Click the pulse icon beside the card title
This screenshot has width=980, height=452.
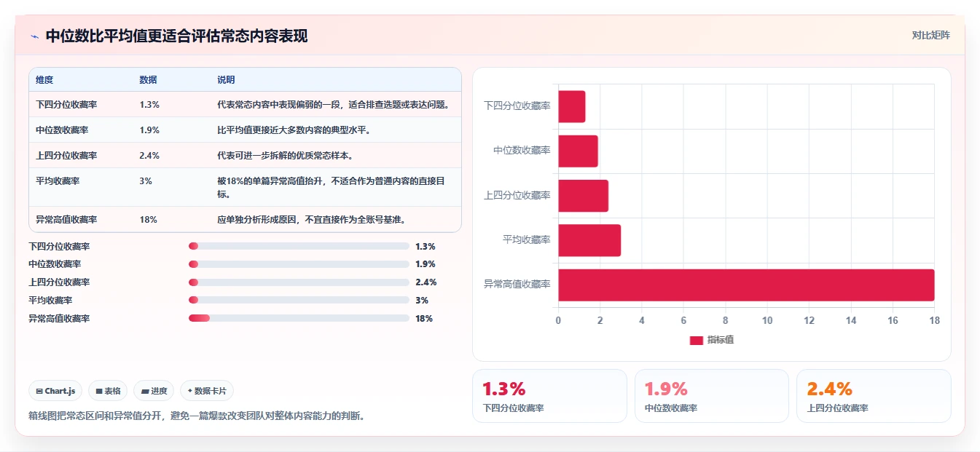point(34,36)
